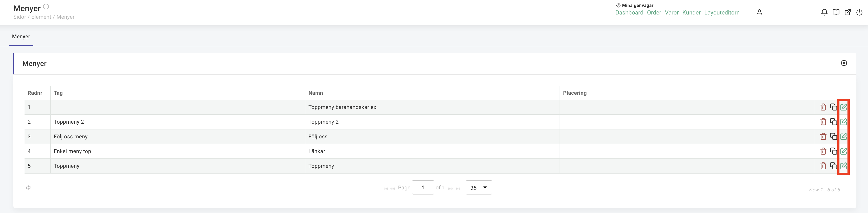Select the Enkel meny top tag cell
868x213 pixels.
(178, 151)
